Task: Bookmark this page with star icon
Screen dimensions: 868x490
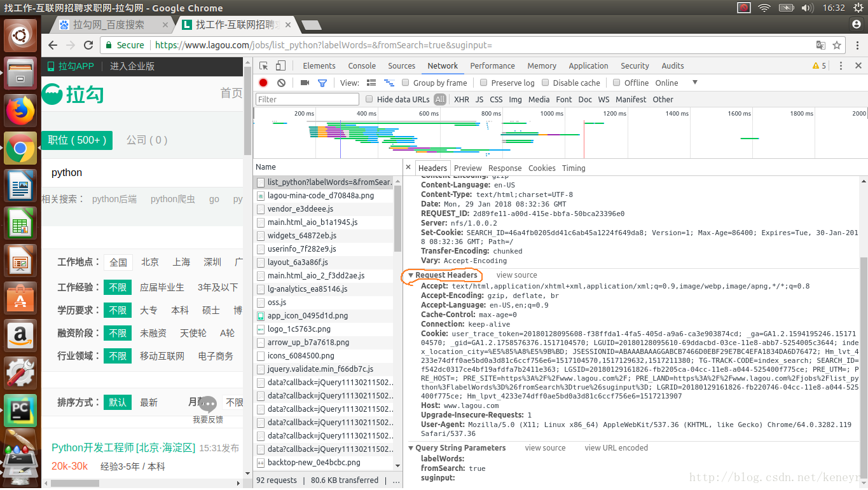Action: (837, 45)
